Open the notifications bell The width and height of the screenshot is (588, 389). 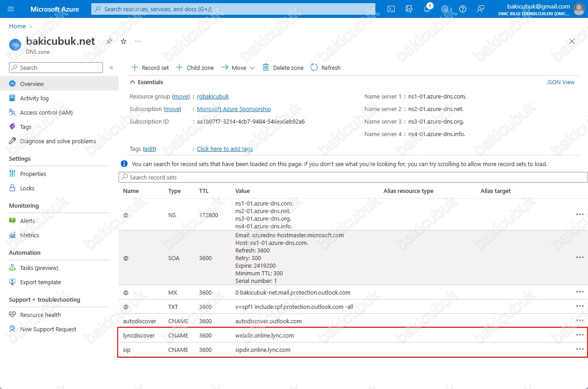pos(427,9)
